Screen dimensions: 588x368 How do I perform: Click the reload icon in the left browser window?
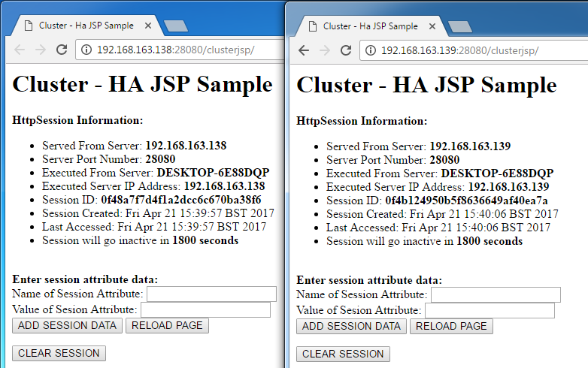62,50
